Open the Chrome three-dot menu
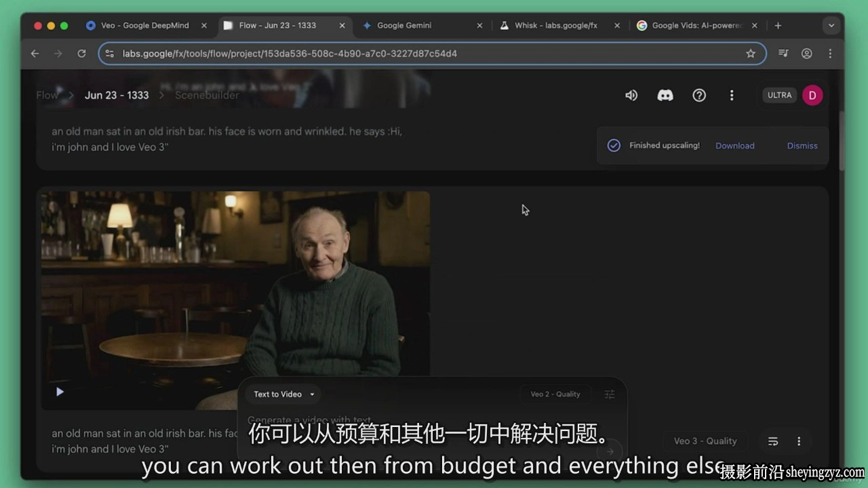868x488 pixels. pos(830,54)
